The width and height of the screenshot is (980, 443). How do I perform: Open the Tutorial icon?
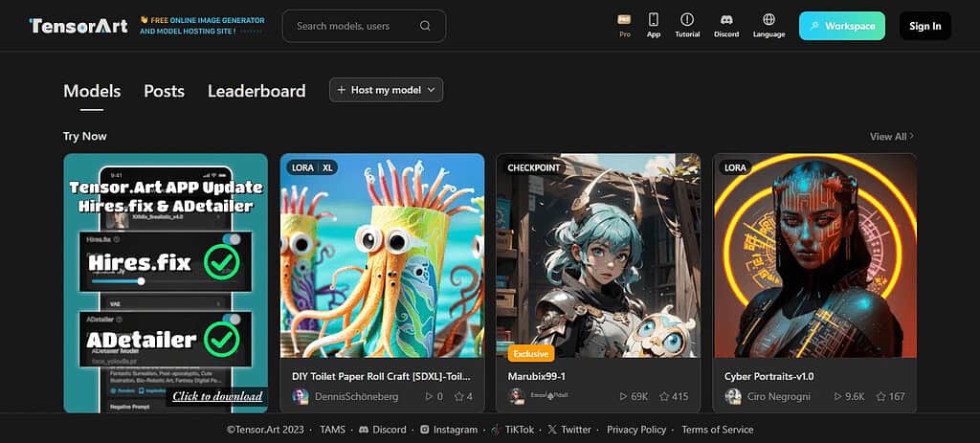687,19
